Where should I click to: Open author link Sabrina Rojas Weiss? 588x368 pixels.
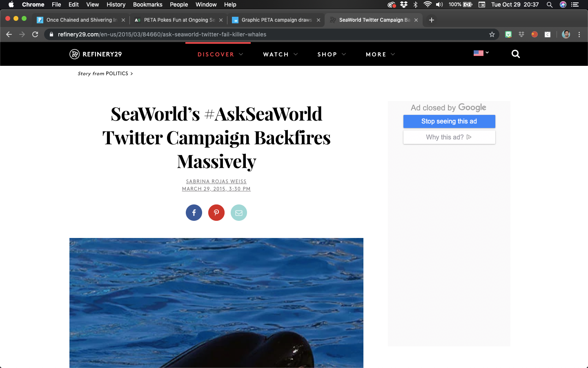click(x=216, y=182)
